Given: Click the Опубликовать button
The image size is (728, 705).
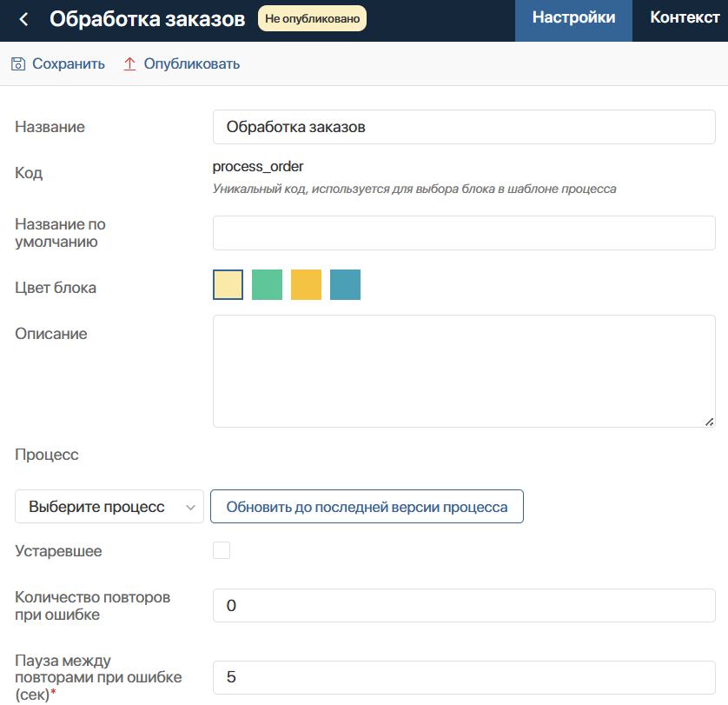Looking at the screenshot, I should (x=182, y=63).
